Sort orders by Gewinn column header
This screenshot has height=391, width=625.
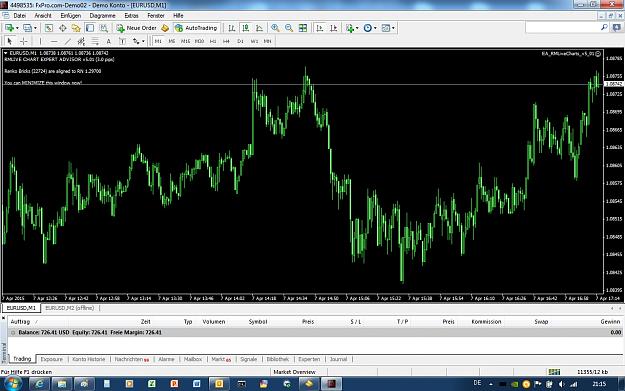tap(610, 322)
